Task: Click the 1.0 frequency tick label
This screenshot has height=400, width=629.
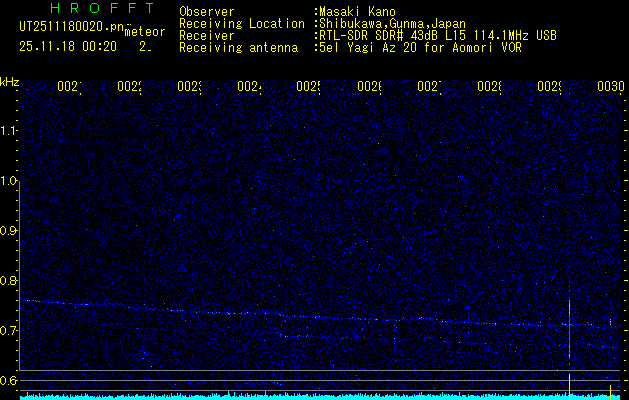Action: [x=10, y=181]
